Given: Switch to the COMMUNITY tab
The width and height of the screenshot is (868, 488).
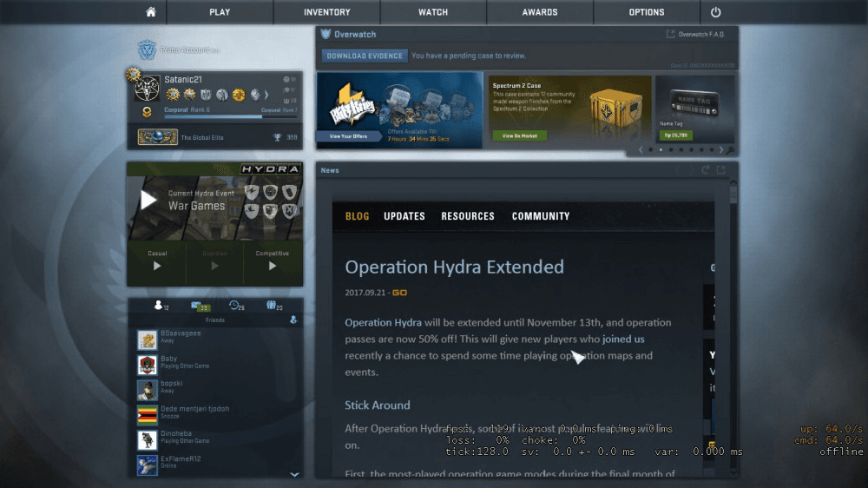Looking at the screenshot, I should pyautogui.click(x=541, y=216).
